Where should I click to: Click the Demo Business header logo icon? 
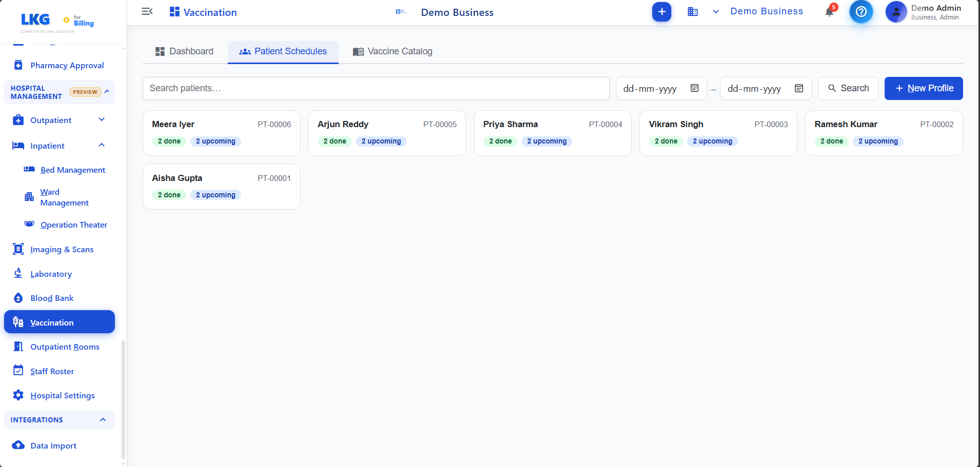coord(402,12)
